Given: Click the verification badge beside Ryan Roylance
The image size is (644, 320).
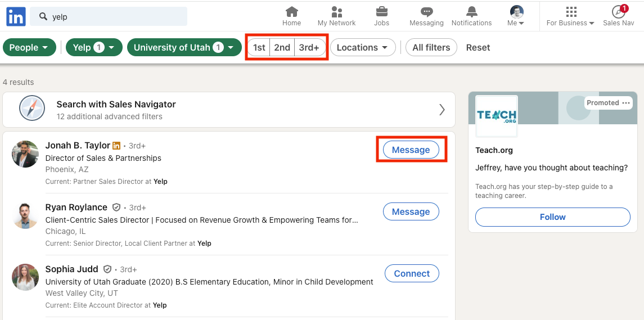Looking at the screenshot, I should (x=116, y=208).
